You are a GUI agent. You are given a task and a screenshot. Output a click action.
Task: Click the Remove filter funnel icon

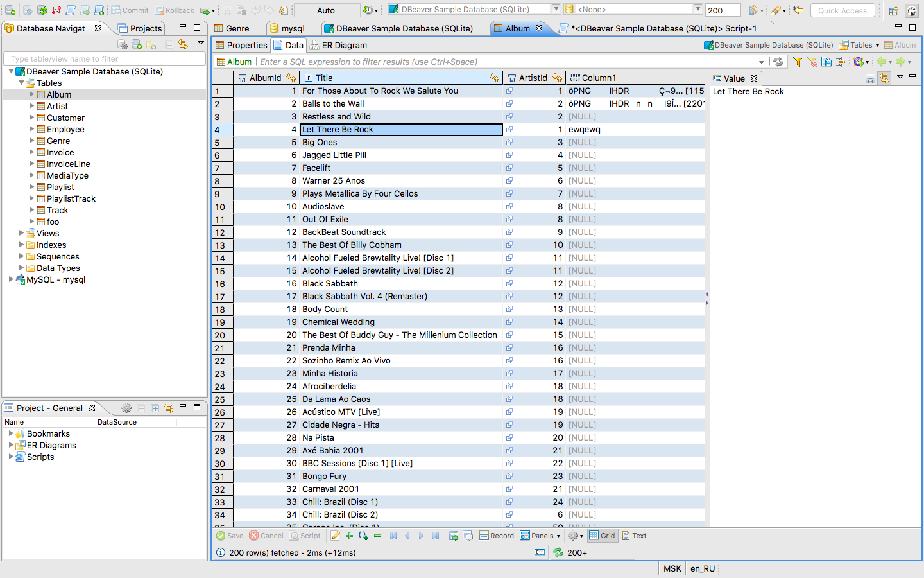[x=812, y=62]
